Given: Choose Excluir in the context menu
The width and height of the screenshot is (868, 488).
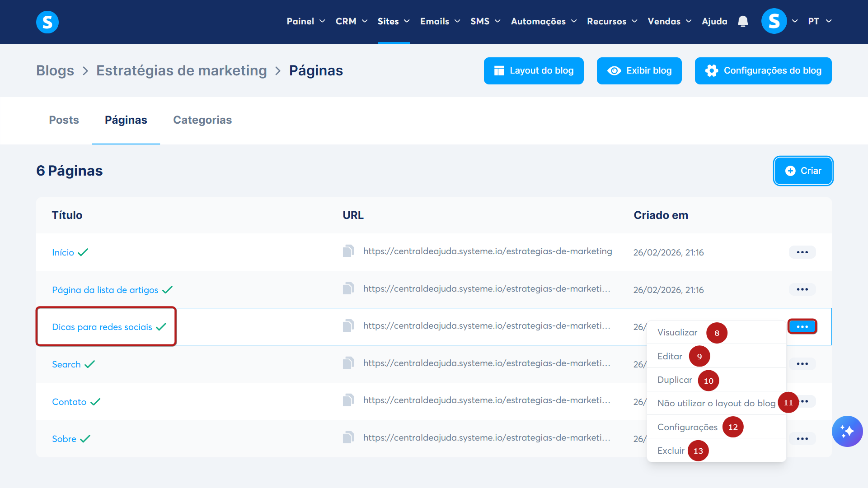Looking at the screenshot, I should tap(671, 451).
